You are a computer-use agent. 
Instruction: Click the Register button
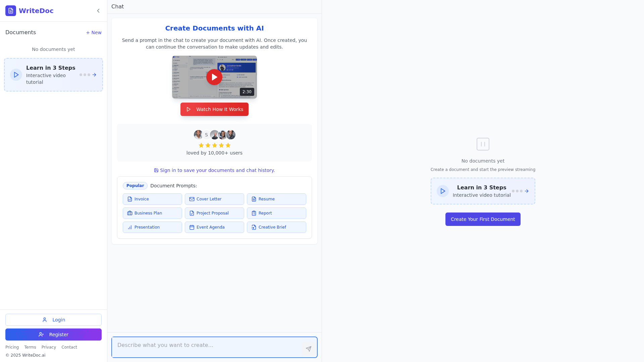[x=53, y=335]
